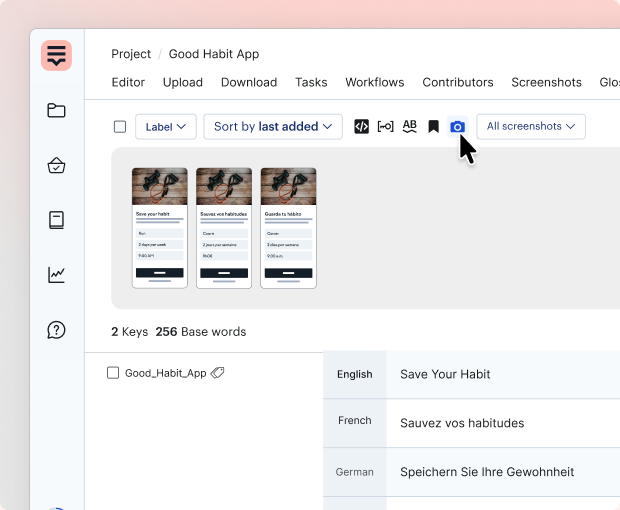This screenshot has height=510, width=620.
Task: Switch to the Workflows tab
Action: click(x=375, y=82)
